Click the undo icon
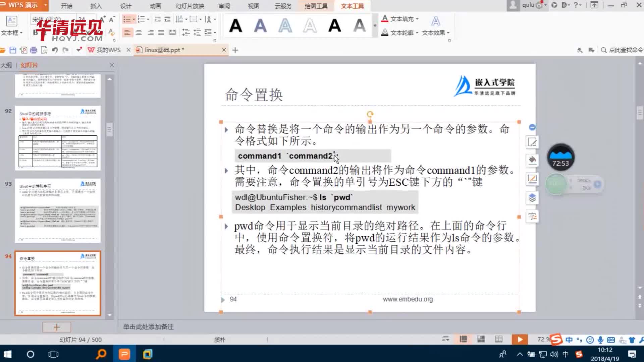The width and height of the screenshot is (644, 362). 55,50
